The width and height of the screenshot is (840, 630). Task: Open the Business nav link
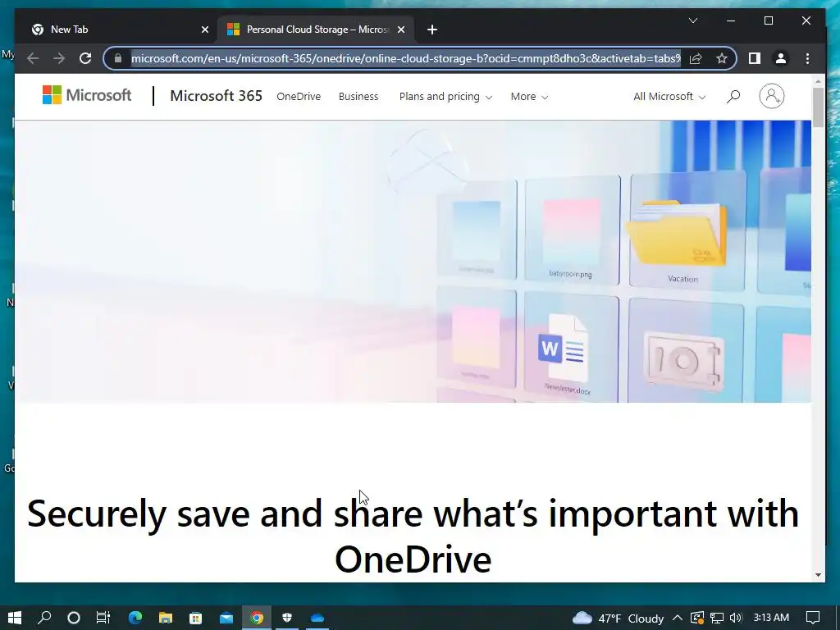click(358, 97)
